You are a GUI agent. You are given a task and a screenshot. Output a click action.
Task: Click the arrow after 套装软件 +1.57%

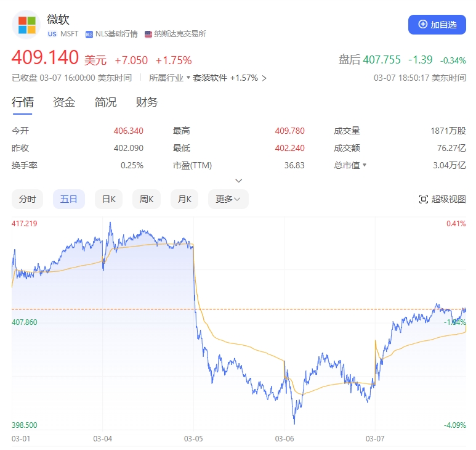click(264, 78)
